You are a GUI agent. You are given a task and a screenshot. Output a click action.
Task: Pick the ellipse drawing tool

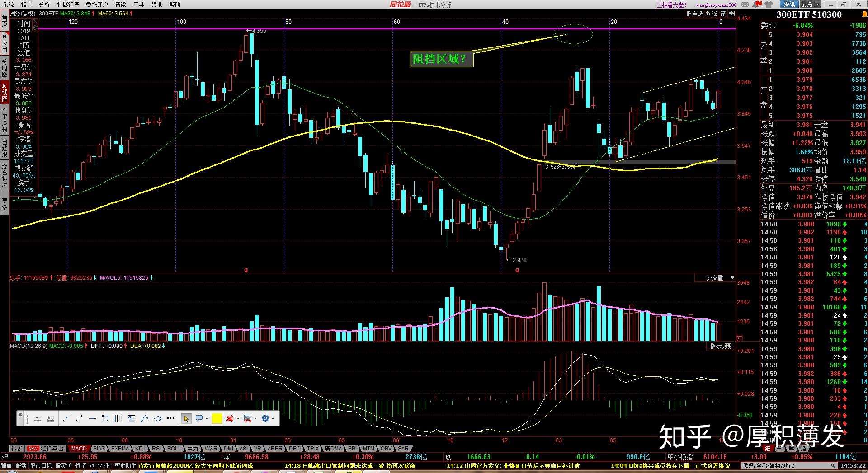(158, 419)
